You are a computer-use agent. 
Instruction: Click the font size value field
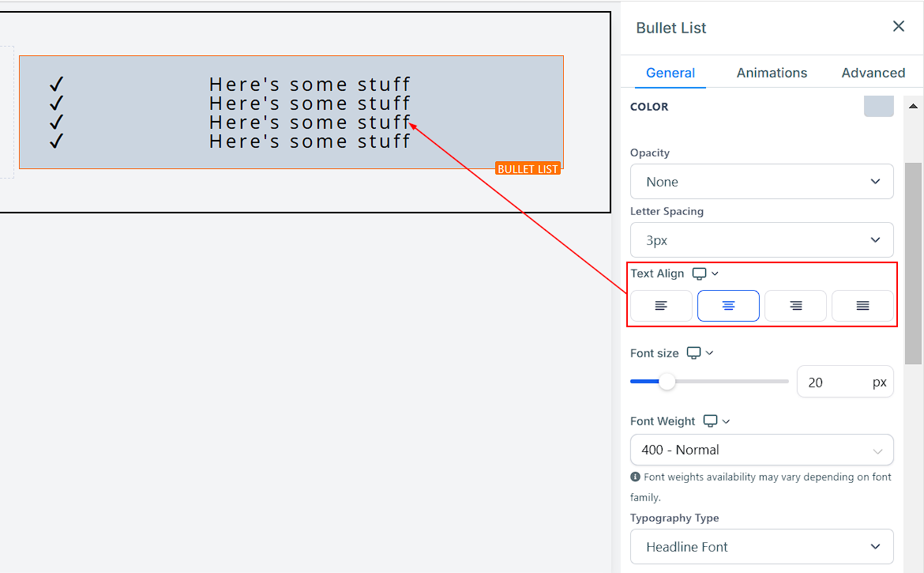[x=832, y=383]
